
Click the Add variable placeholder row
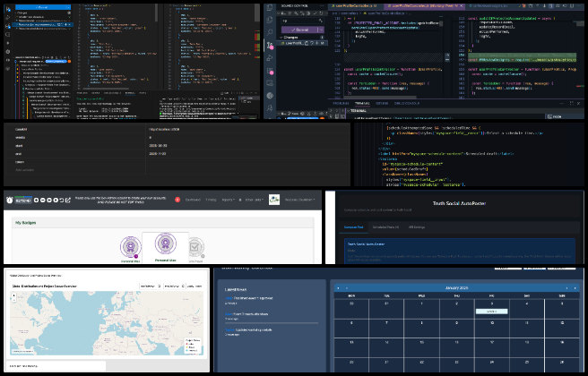click(177, 170)
